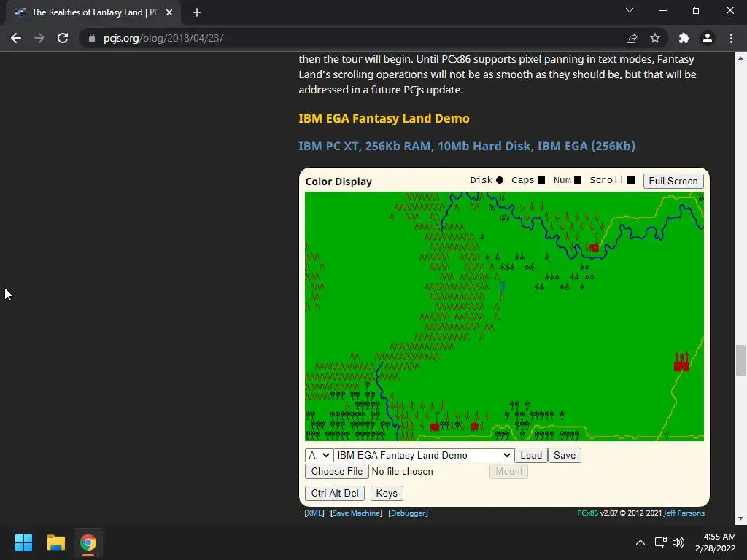
Task: Open the PCx86 link
Action: tap(587, 513)
